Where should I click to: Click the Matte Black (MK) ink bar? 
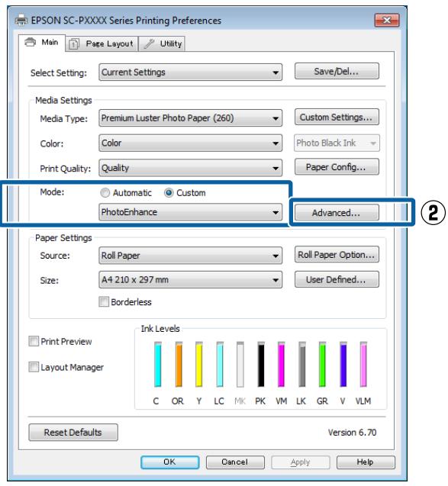point(240,364)
